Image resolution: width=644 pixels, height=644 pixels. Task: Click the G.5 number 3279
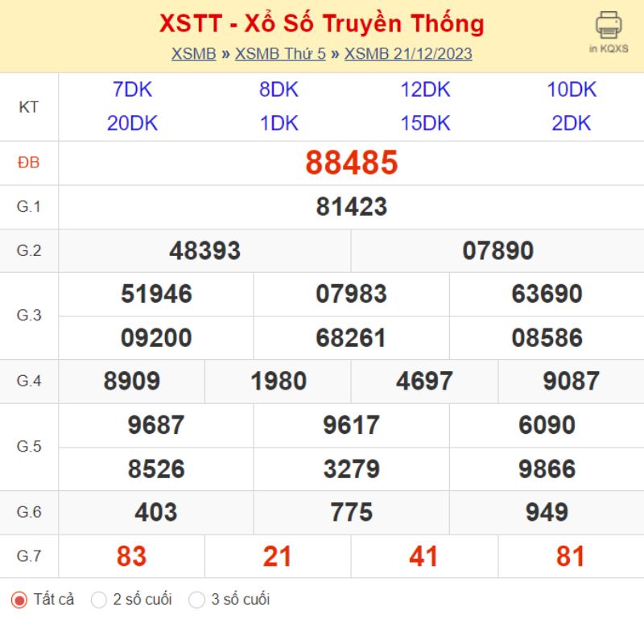click(x=352, y=469)
